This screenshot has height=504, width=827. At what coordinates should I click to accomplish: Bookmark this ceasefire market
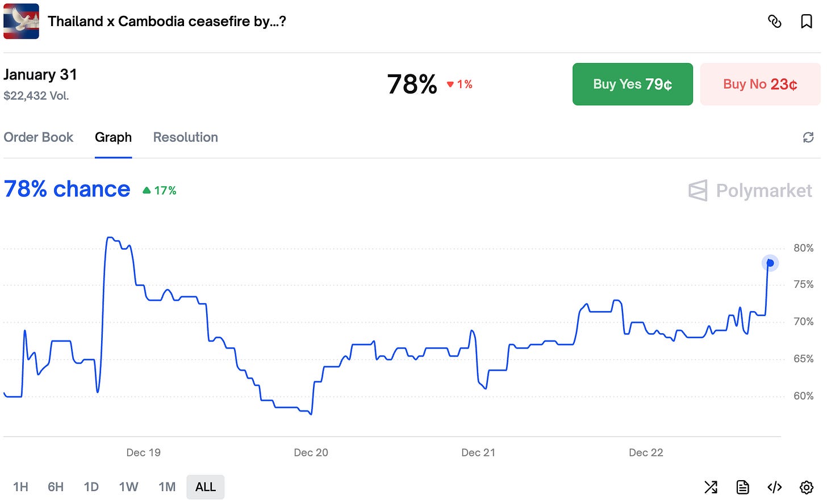pyautogui.click(x=806, y=22)
